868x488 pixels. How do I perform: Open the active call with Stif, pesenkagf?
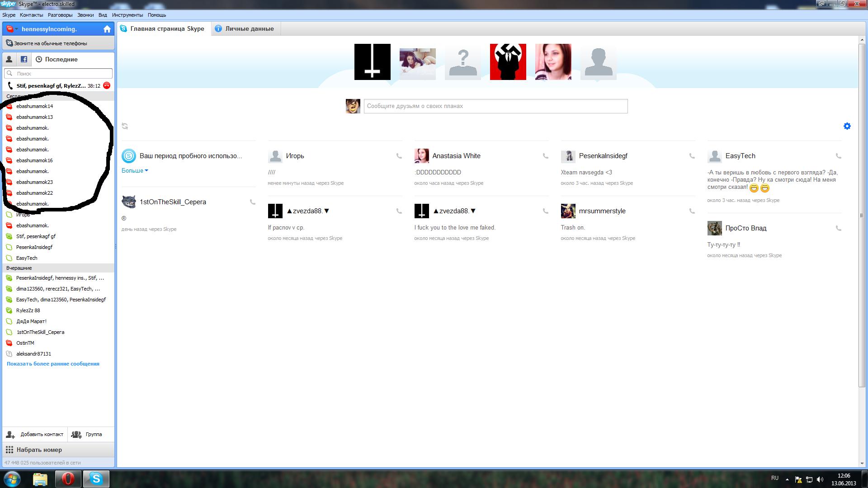point(51,85)
